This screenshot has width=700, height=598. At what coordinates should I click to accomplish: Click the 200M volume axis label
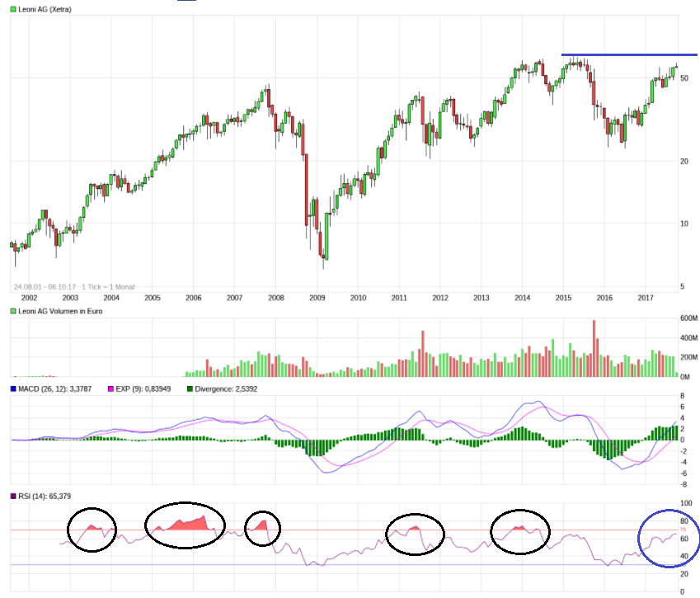click(688, 357)
